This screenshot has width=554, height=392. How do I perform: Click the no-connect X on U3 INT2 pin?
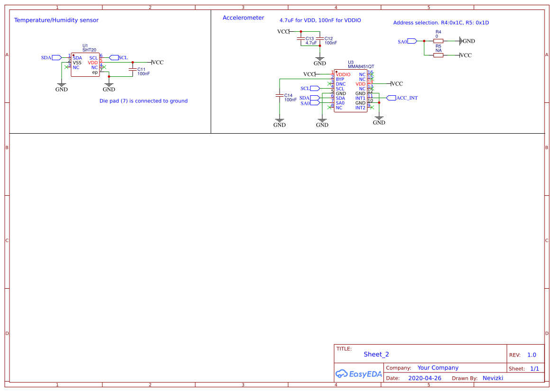pos(372,107)
